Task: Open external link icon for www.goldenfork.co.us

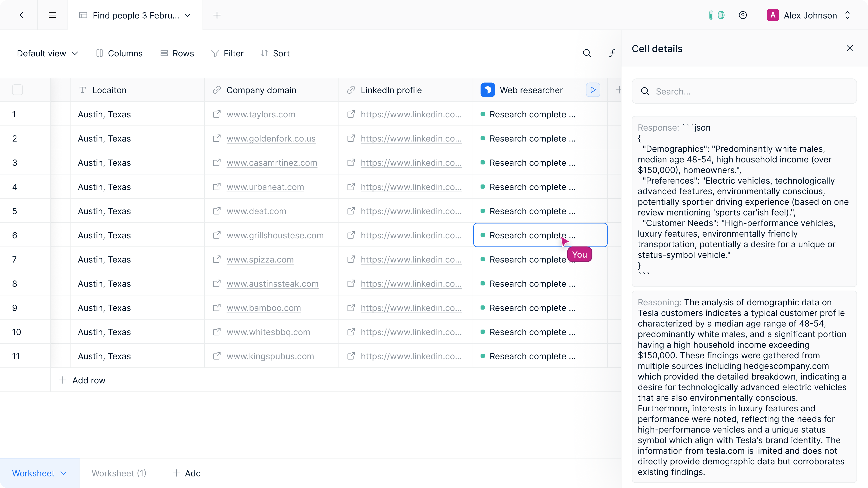Action: coord(217,138)
